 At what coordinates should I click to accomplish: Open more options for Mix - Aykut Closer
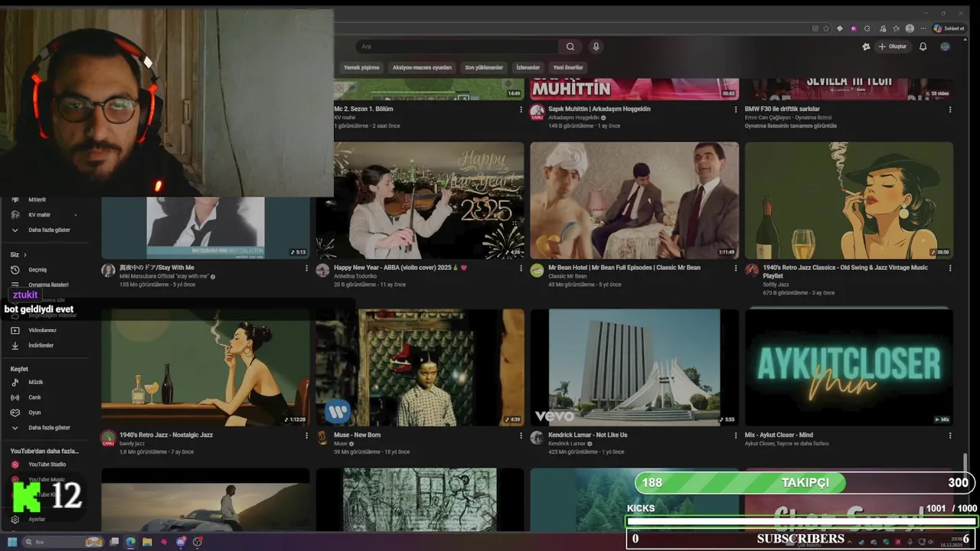click(x=950, y=435)
